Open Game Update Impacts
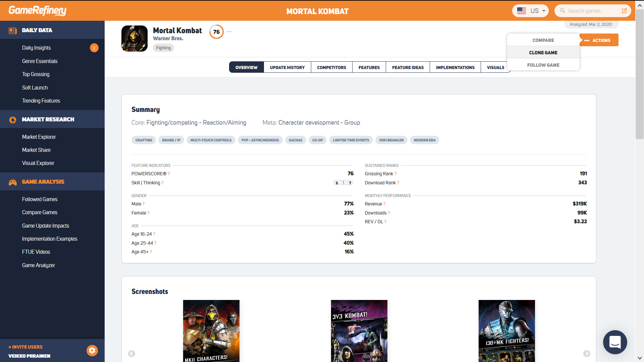Screen dimensions: 644x362 [46, 226]
